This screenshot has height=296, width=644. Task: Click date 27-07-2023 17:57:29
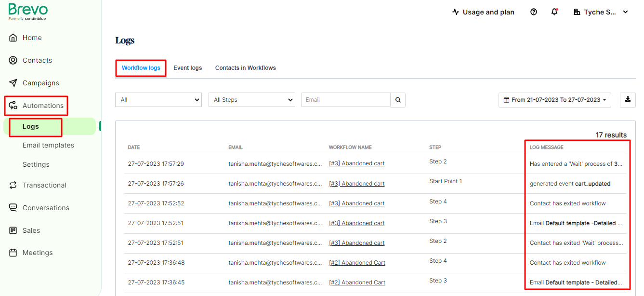[156, 164]
